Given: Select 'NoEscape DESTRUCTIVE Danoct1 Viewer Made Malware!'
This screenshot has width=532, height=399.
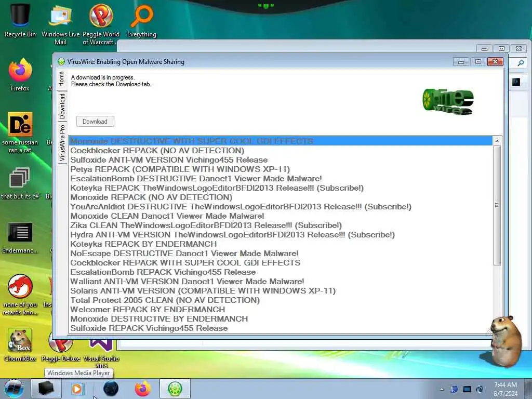Looking at the screenshot, I should [x=280, y=254].
